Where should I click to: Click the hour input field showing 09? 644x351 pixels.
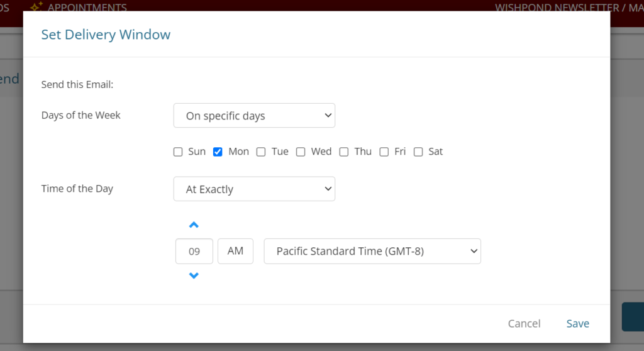[x=194, y=251]
